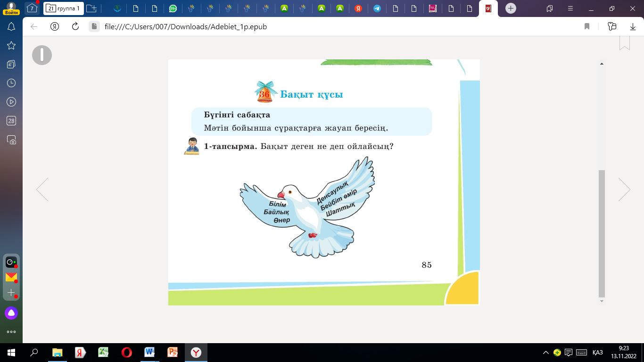Screen dimensions: 644x362
Task: Open the black camera app in the sidebar
Action: 11,262
